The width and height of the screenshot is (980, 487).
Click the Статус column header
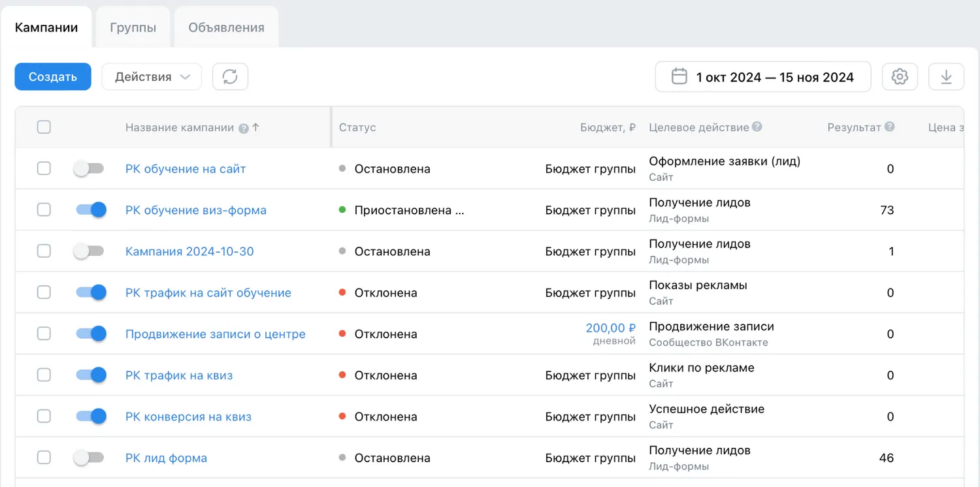[x=357, y=127]
